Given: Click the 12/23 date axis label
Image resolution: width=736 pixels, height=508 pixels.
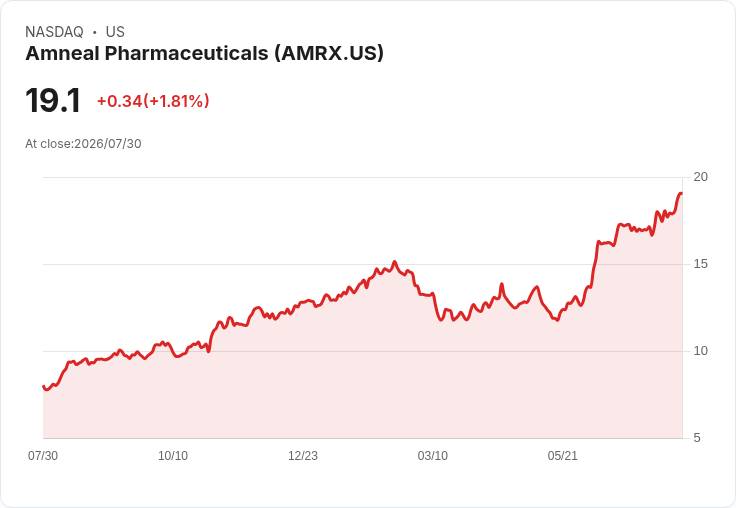Looking at the screenshot, I should pos(303,456).
